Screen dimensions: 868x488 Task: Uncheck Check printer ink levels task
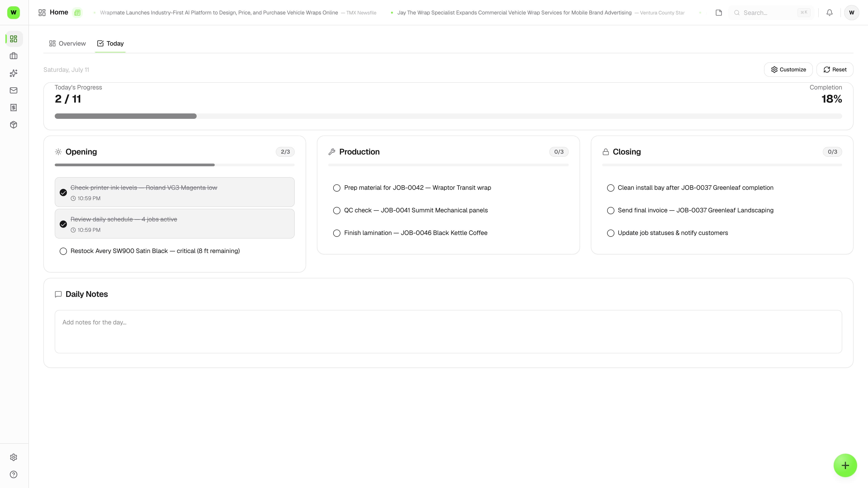click(x=63, y=193)
